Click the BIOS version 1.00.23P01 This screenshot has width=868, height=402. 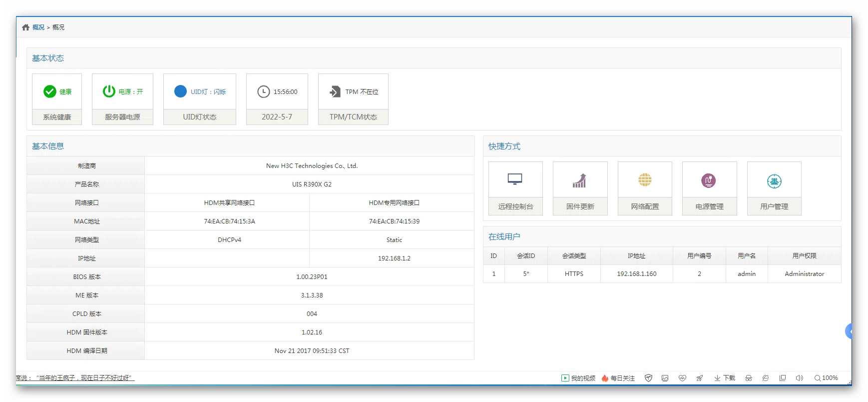coord(312,277)
